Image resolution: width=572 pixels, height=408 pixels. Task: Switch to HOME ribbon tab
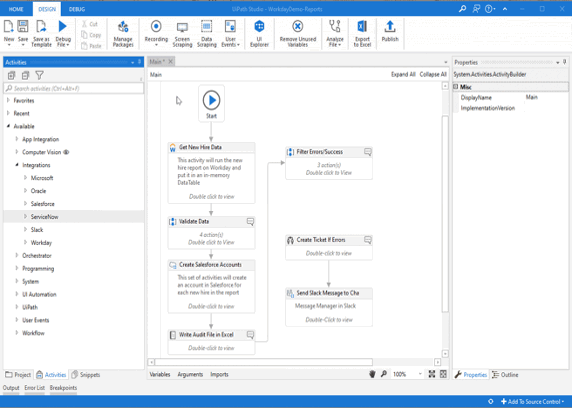(x=16, y=9)
